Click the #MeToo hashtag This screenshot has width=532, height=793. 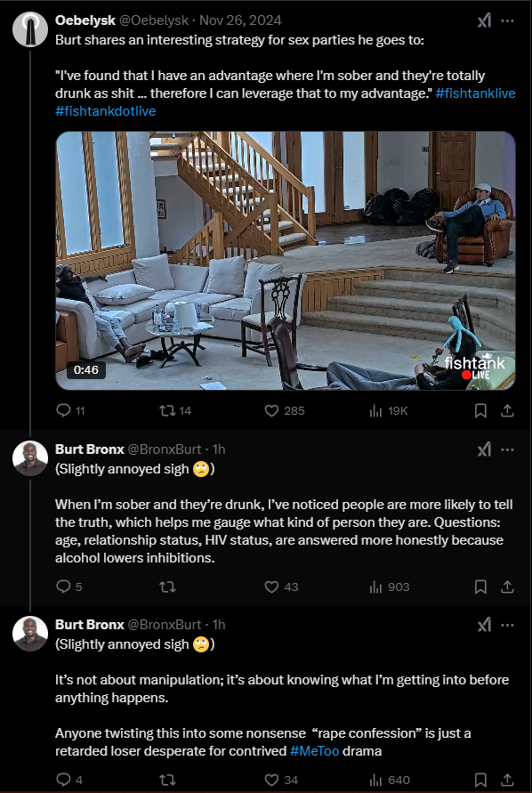pyautogui.click(x=315, y=750)
